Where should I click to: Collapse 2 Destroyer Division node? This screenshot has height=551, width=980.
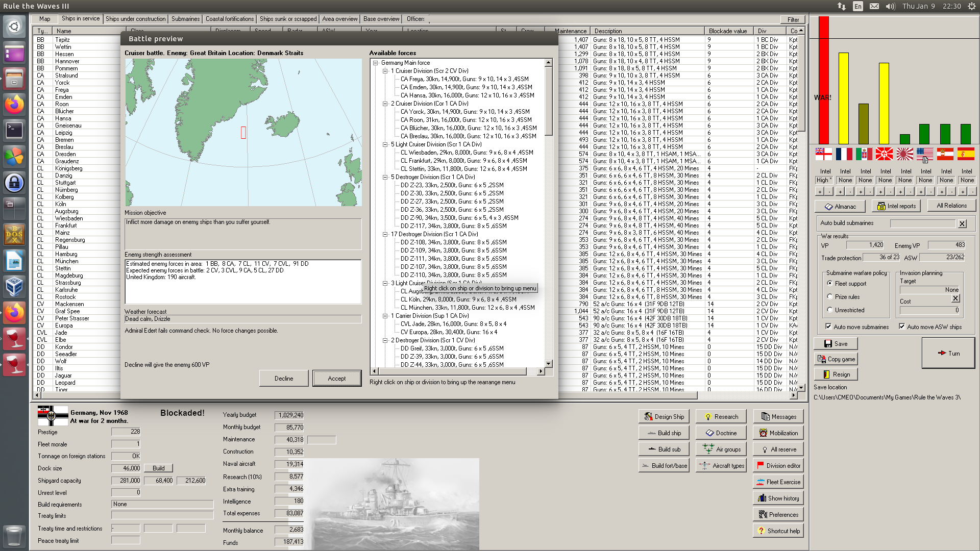coord(385,340)
